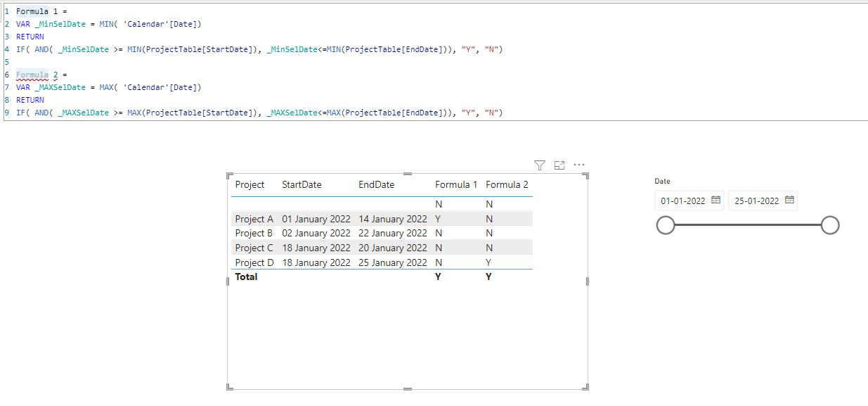Click Project C's 18 January 2022 start date
This screenshot has width=868, height=406.
pos(316,248)
